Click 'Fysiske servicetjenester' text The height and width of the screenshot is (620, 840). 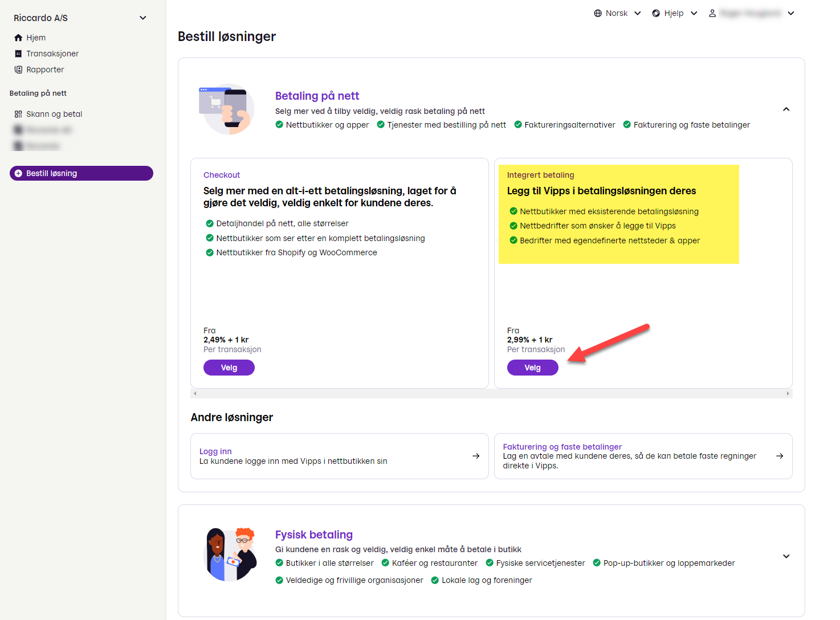541,563
